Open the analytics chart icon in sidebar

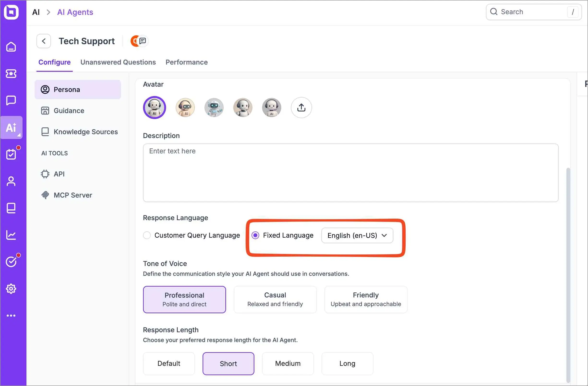(x=11, y=235)
